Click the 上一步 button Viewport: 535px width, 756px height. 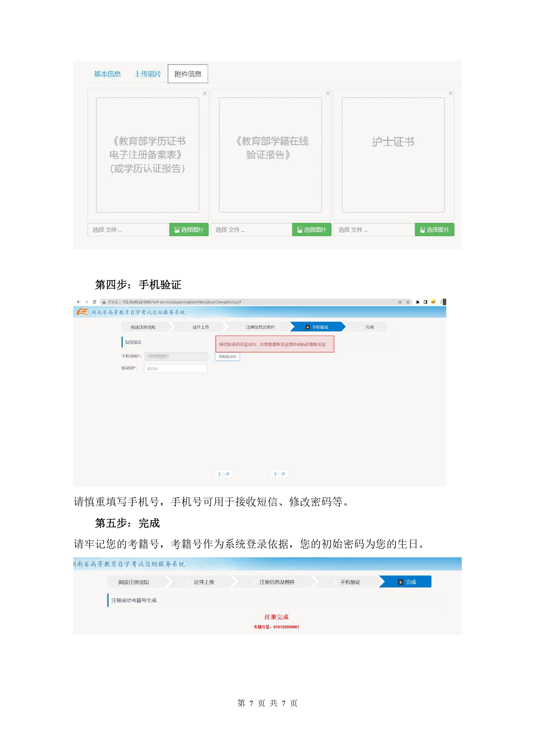pyautogui.click(x=223, y=474)
